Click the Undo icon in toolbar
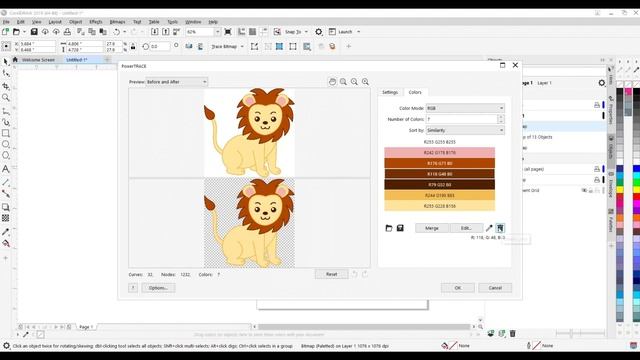The height and width of the screenshot is (360, 640). click(117, 32)
